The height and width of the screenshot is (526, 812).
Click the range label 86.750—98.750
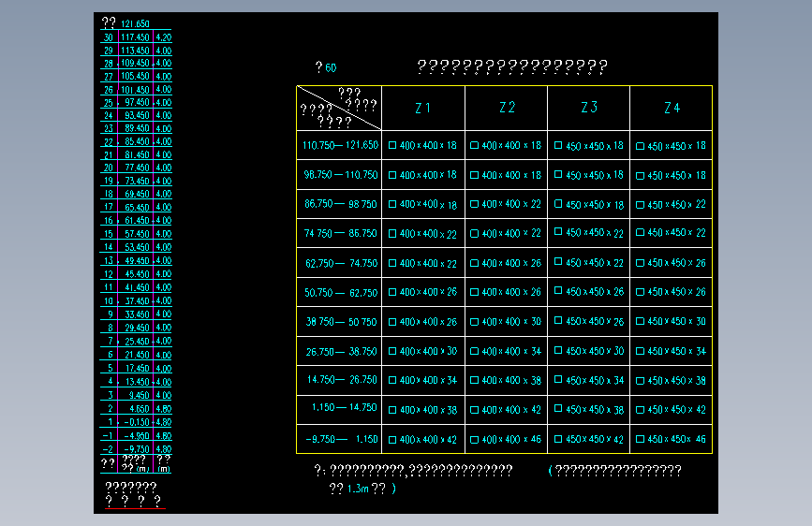coord(340,204)
